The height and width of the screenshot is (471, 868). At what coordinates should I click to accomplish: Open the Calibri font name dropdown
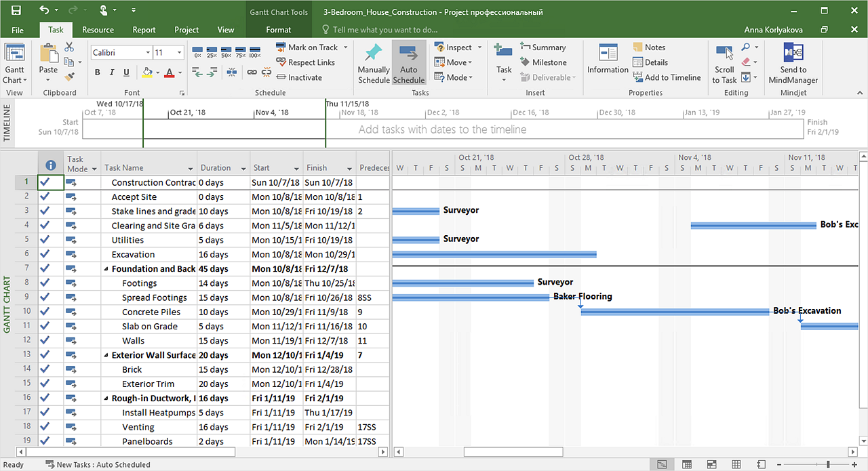(148, 53)
